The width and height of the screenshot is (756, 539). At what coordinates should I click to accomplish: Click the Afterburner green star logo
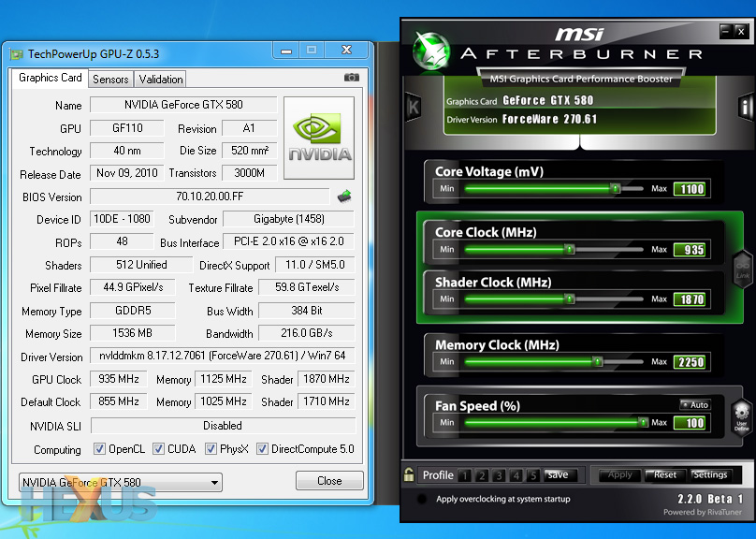pos(431,52)
